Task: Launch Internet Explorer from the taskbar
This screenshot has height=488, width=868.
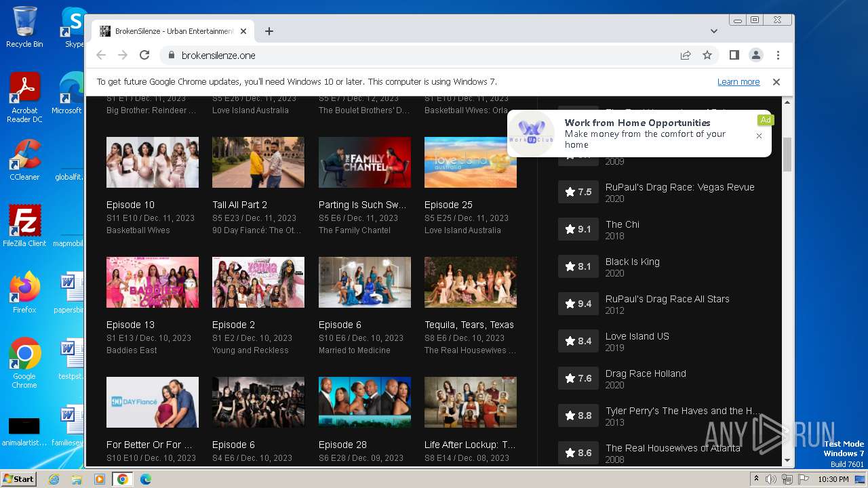Action: [x=54, y=479]
